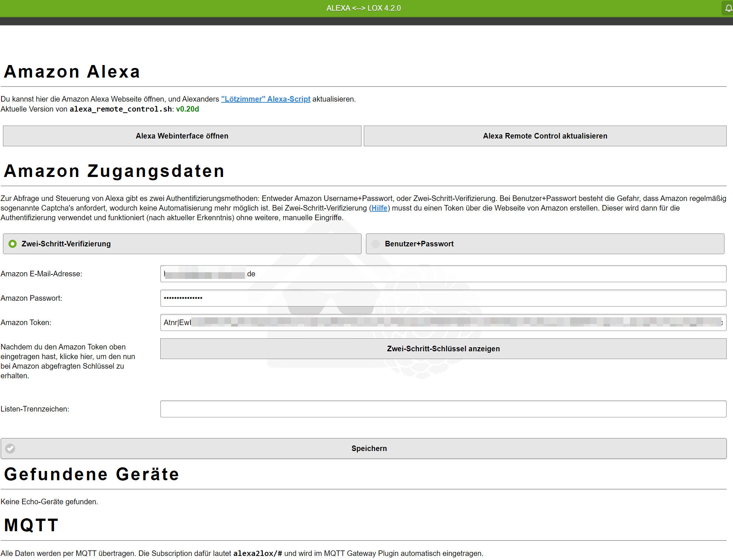The image size is (733, 560).
Task: Click the Amazon Alexa heading
Action: coord(72,72)
